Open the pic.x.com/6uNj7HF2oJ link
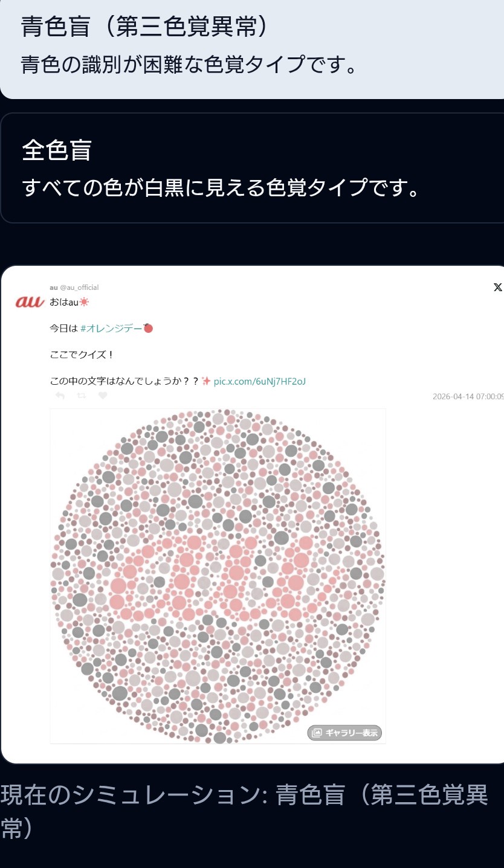This screenshot has height=868, width=504. click(x=264, y=381)
